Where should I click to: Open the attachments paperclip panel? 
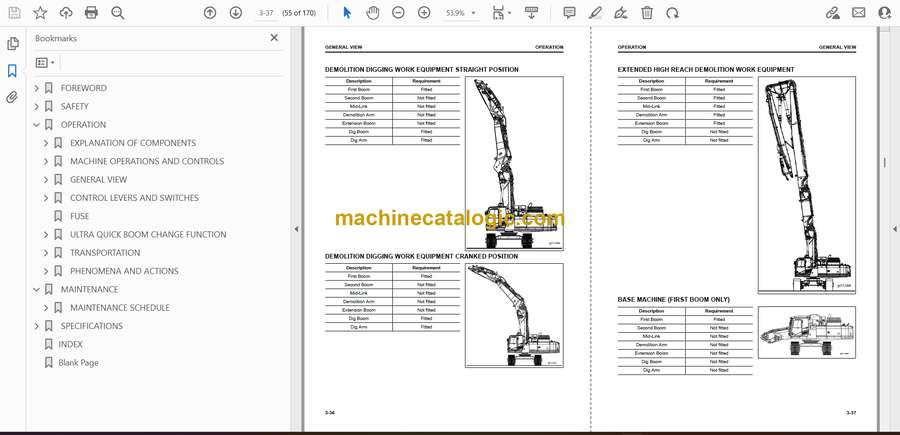tap(12, 97)
